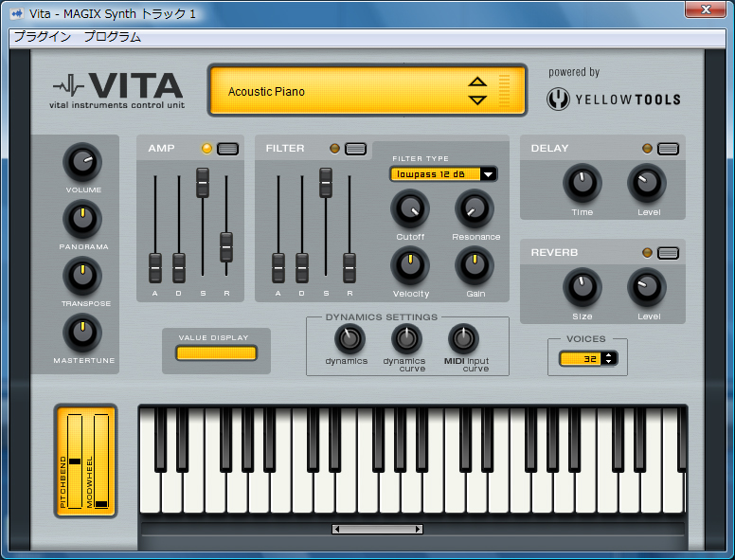Click the MASTERTUNE knob

tap(82, 333)
